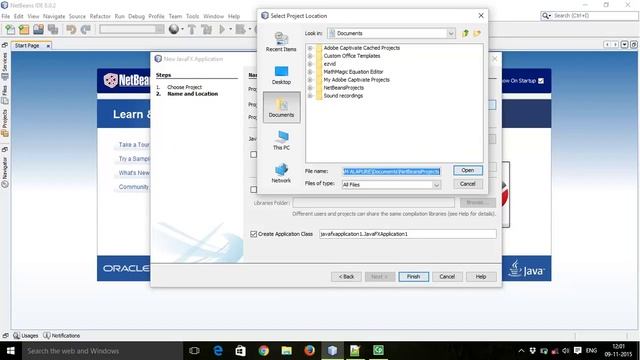Open the Files of type dropdown
Image resolution: width=640 pixels, height=360 pixels.
tap(436, 185)
